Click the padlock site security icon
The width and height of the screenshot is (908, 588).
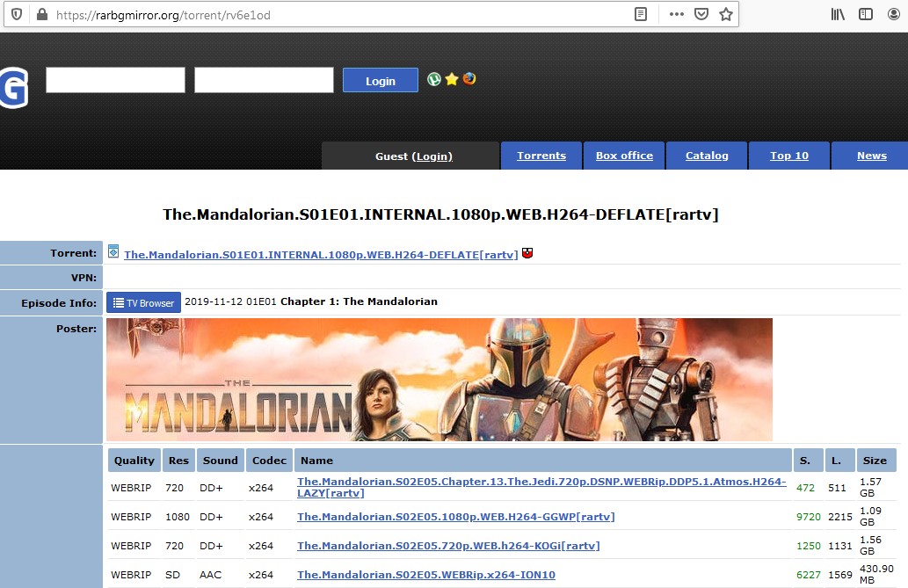(41, 14)
